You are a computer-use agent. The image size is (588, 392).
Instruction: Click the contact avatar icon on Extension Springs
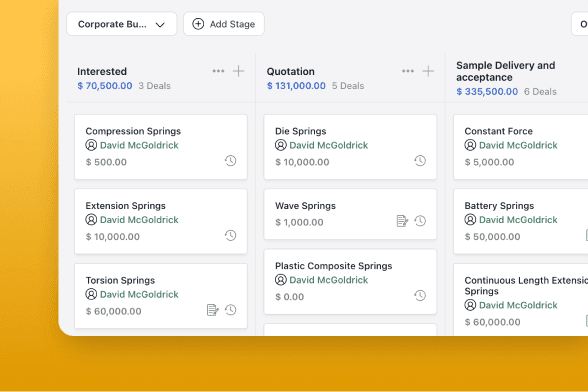tap(91, 219)
